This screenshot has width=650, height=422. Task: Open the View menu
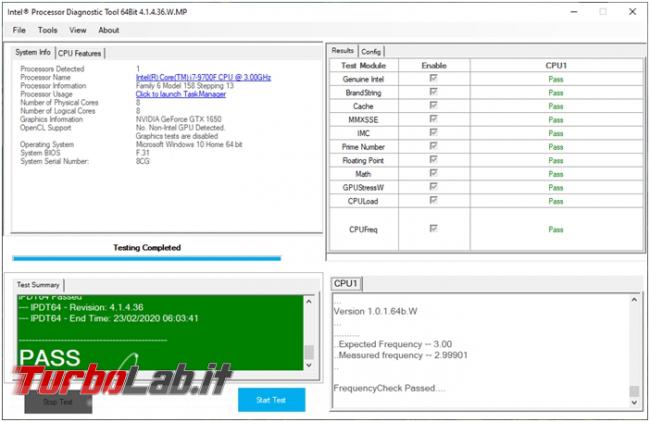point(78,30)
